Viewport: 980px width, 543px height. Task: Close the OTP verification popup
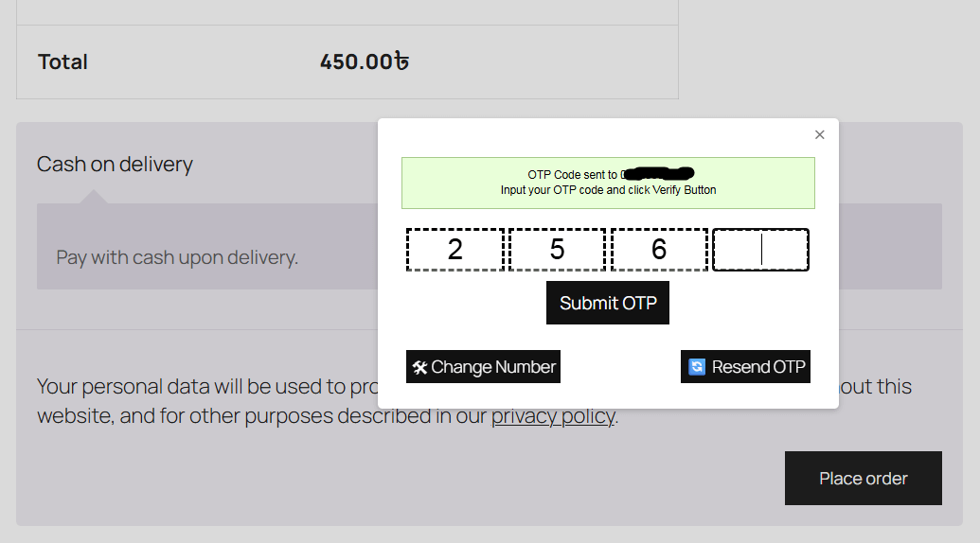pyautogui.click(x=820, y=134)
